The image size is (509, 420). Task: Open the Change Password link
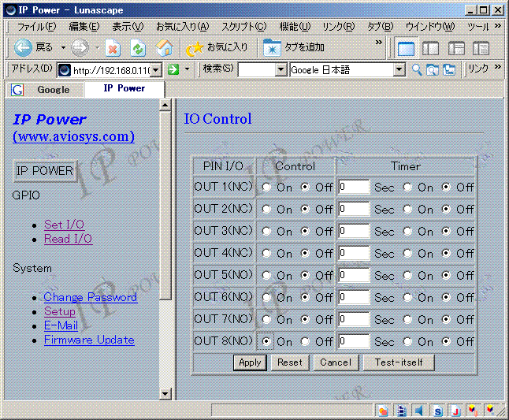91,297
